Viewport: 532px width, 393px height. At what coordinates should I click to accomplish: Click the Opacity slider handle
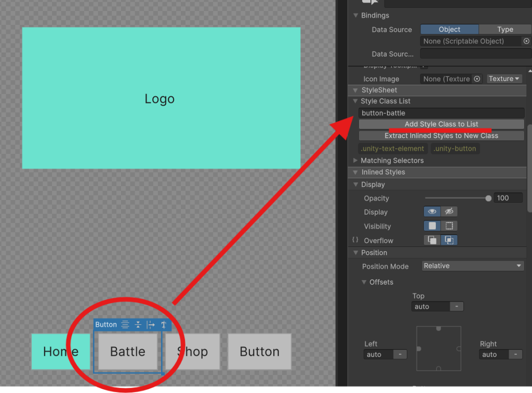click(488, 198)
